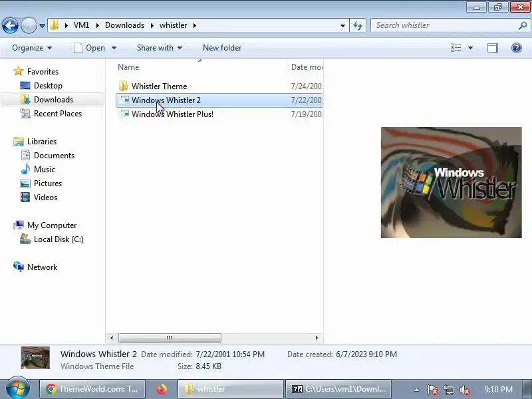Image resolution: width=532 pixels, height=399 pixels.
Task: Click the Windows Whistler 2 file icon
Action: click(124, 100)
